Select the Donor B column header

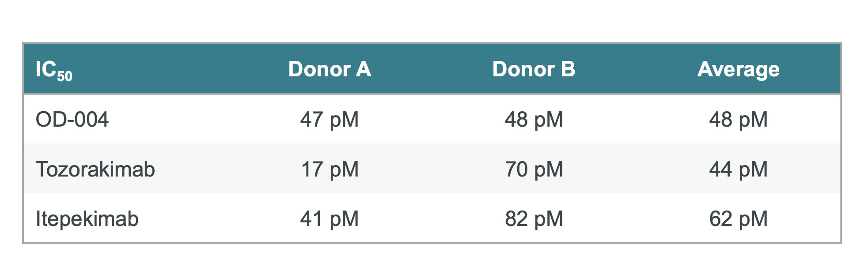pos(534,69)
